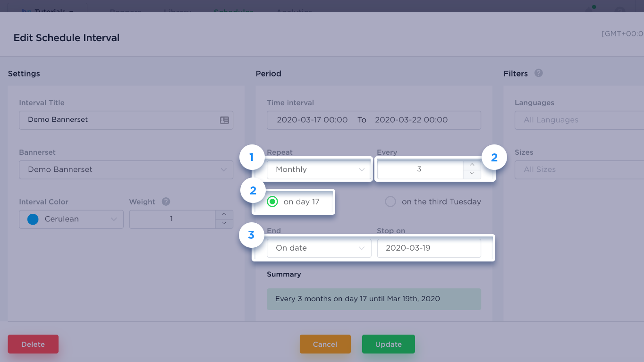Click the 'Period' section heading
The image size is (644, 362).
[x=269, y=74]
